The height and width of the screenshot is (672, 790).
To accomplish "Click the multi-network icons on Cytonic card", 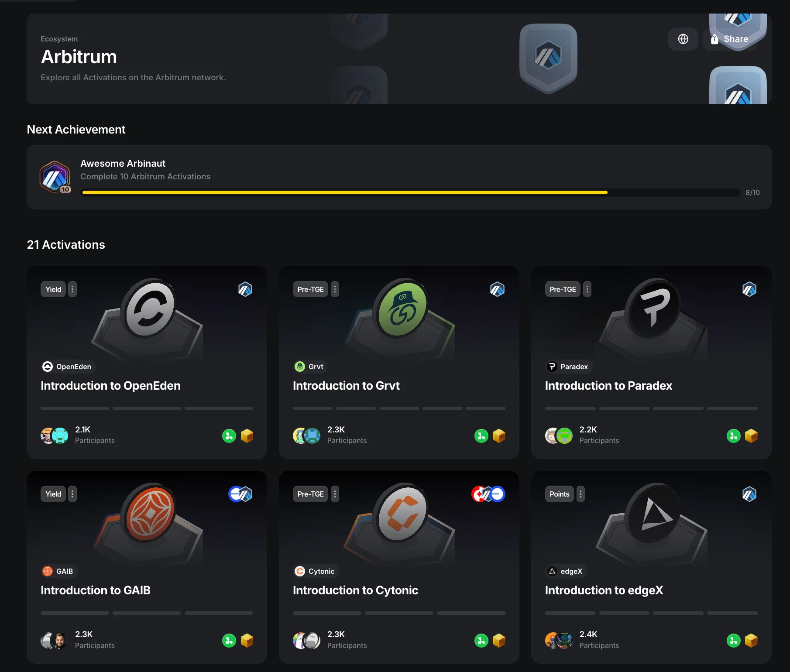I will pyautogui.click(x=488, y=494).
